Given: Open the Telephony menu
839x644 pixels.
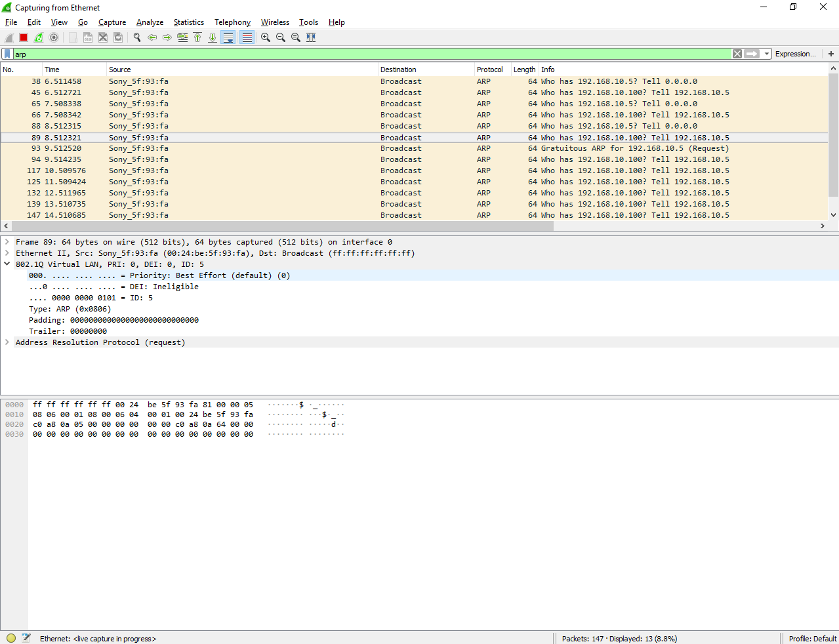Looking at the screenshot, I should (232, 22).
